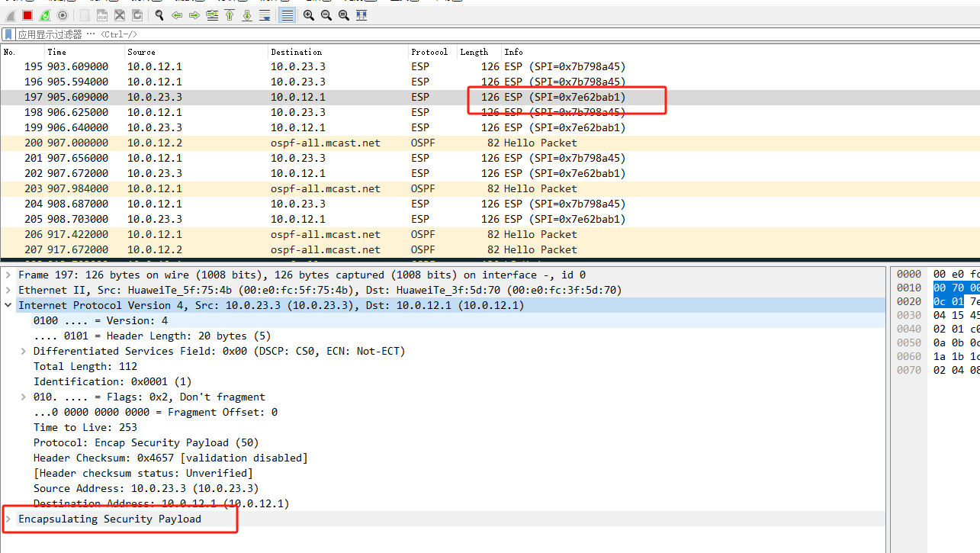Jump to last packet (down arrow)
The width and height of the screenshot is (980, 553).
point(247,15)
